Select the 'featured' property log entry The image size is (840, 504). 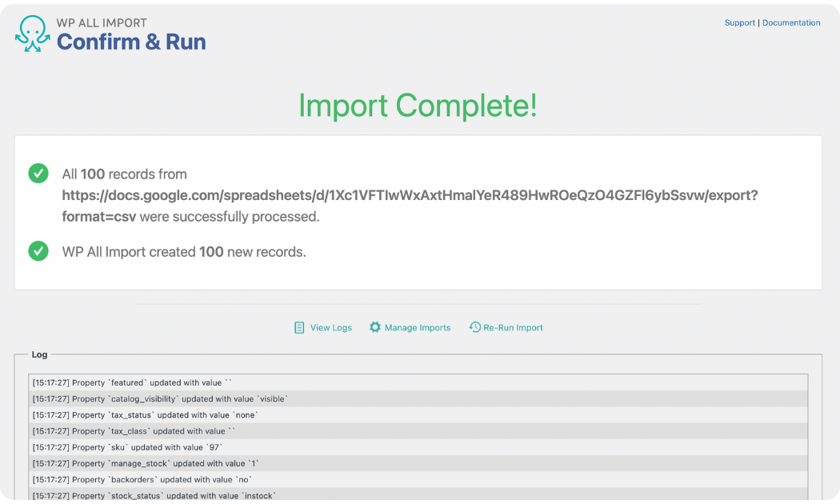tap(132, 382)
